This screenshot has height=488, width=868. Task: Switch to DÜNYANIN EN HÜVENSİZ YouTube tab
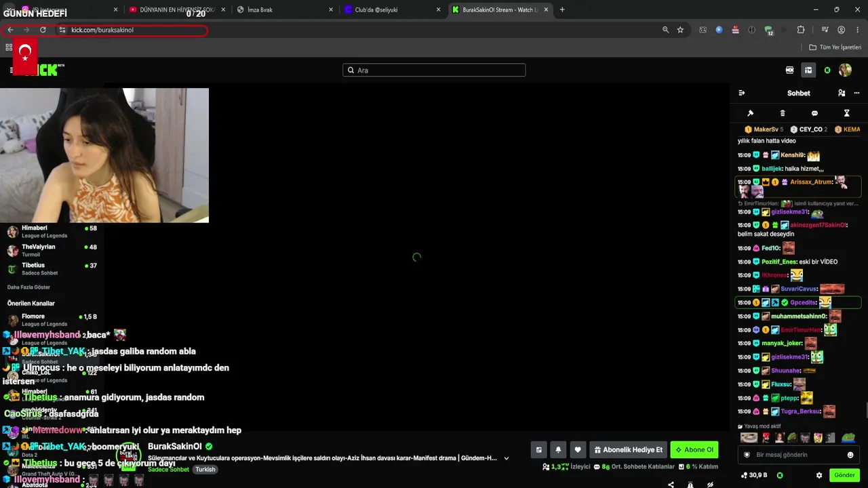(x=176, y=9)
